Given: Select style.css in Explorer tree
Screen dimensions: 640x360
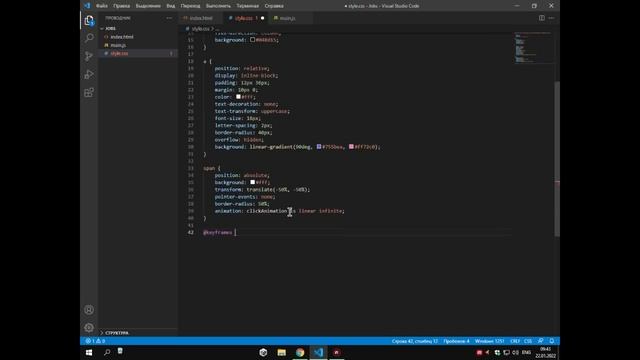Looking at the screenshot, I should tap(119, 53).
